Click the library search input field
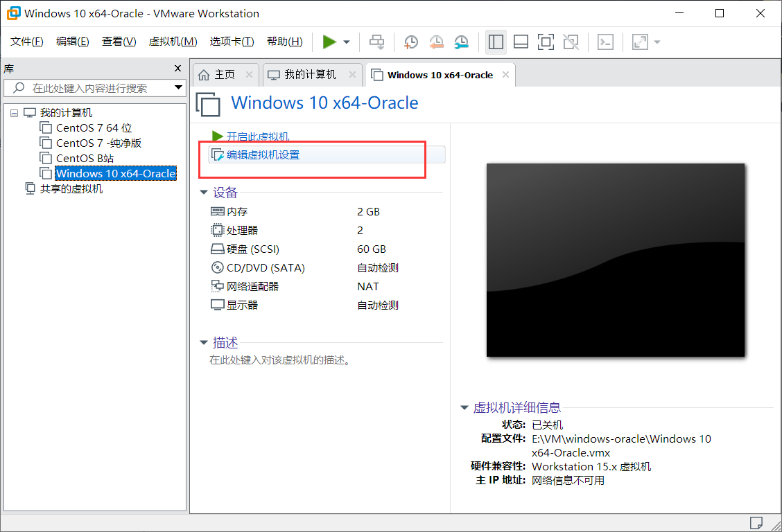This screenshot has height=532, width=782. click(x=90, y=89)
